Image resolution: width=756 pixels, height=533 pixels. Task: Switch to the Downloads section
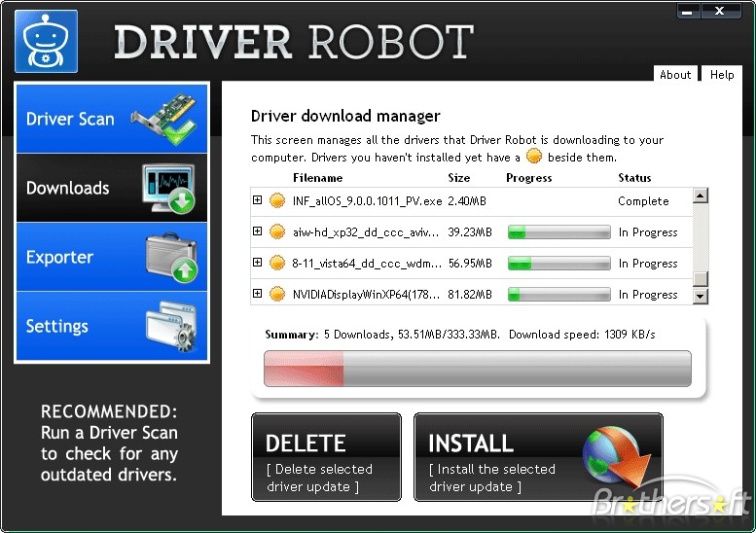pyautogui.click(x=112, y=189)
